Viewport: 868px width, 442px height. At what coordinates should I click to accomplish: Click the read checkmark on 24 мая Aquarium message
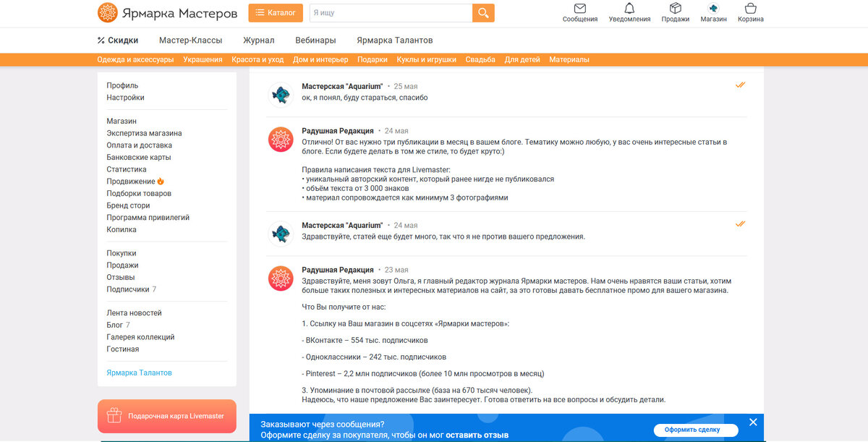740,224
